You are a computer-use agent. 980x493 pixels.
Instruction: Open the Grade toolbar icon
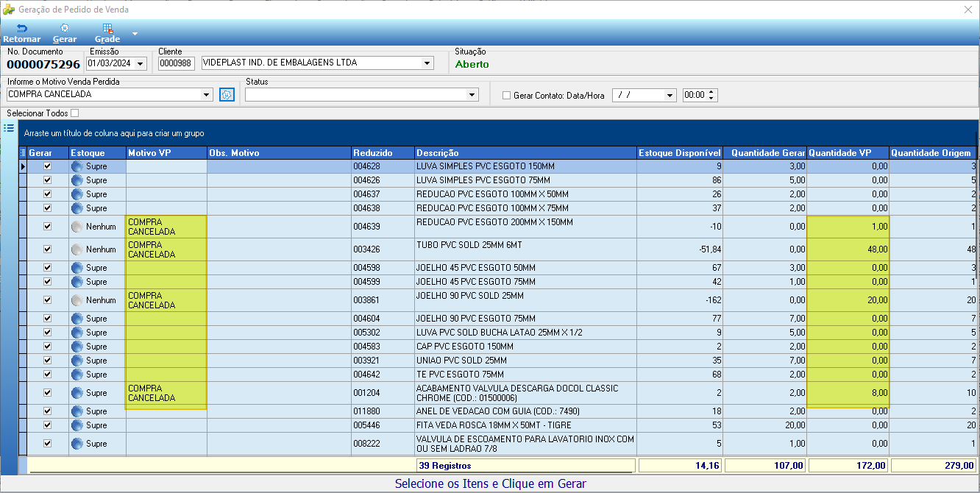click(x=107, y=29)
